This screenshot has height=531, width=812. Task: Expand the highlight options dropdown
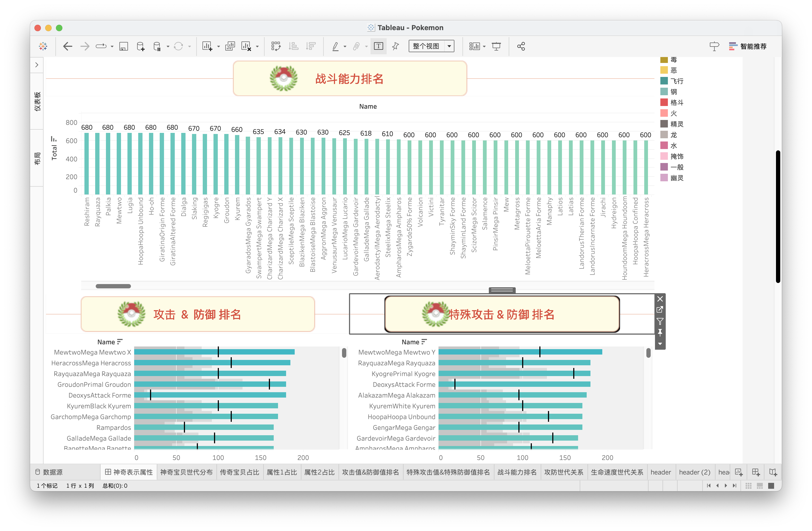coord(345,47)
